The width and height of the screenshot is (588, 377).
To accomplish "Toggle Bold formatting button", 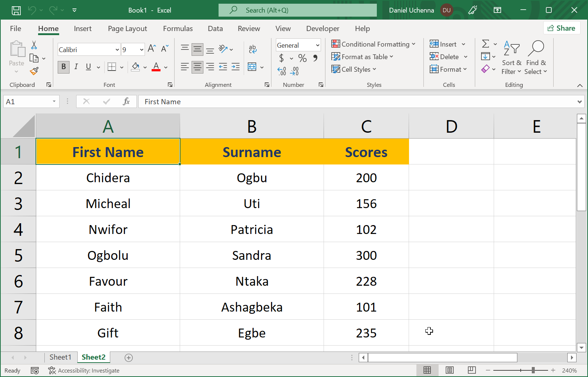I will coord(64,67).
